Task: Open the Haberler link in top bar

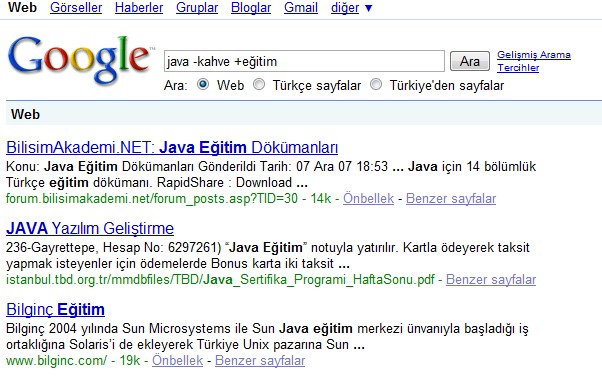Action: pyautogui.click(x=139, y=8)
